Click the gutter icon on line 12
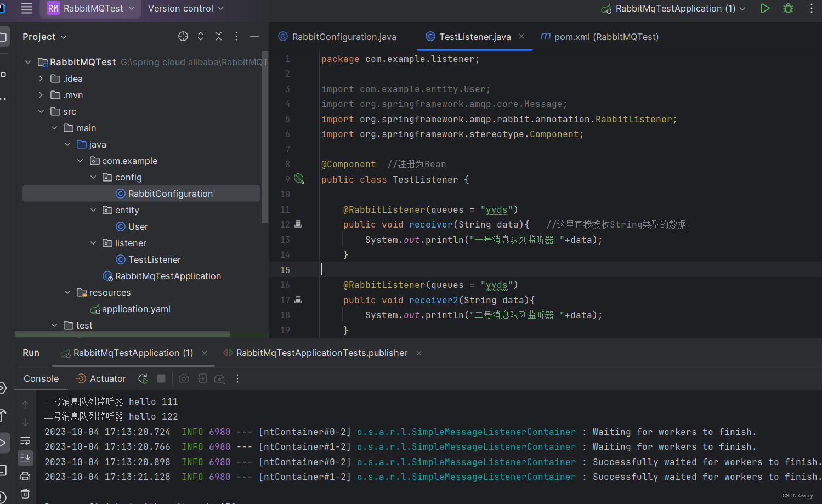This screenshot has width=822, height=504. click(x=298, y=224)
